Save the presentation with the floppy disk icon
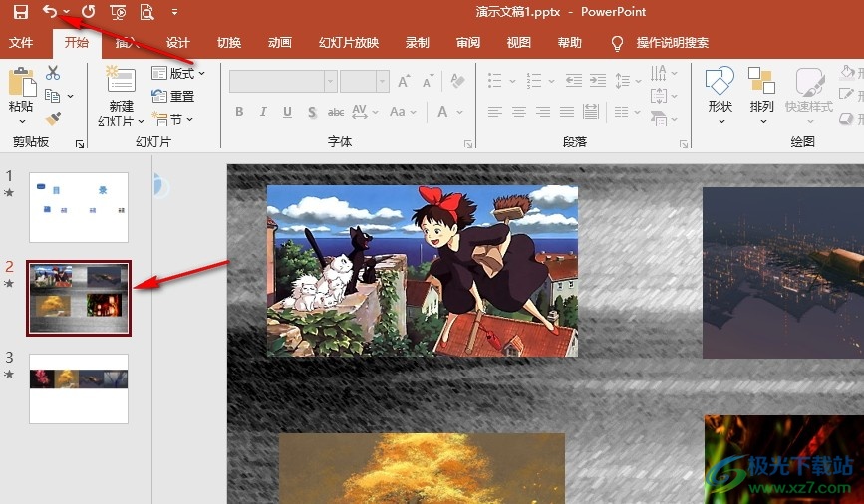Viewport: 864px width, 504px height. 20,12
